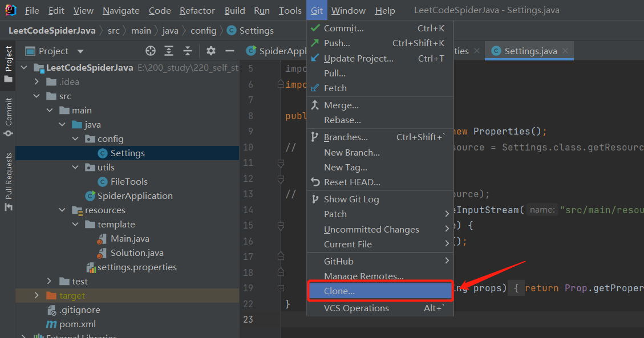This screenshot has width=644, height=338.
Task: Choose Push... from the Git menu
Action: (337, 43)
